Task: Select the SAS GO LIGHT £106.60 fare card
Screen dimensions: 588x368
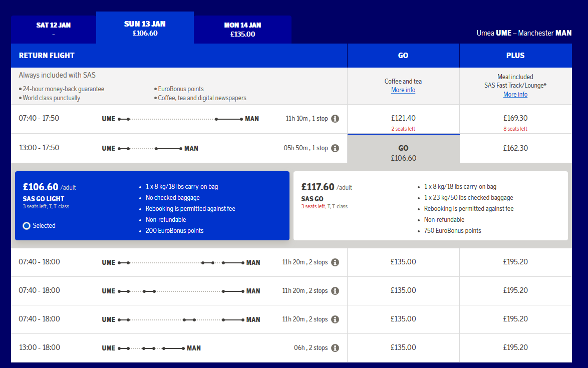Action: [x=152, y=206]
